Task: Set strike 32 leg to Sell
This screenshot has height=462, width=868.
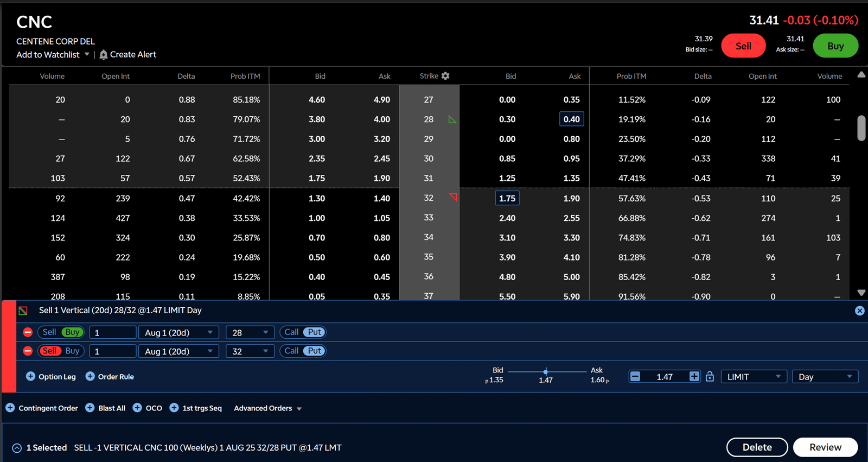Action: click(x=49, y=351)
